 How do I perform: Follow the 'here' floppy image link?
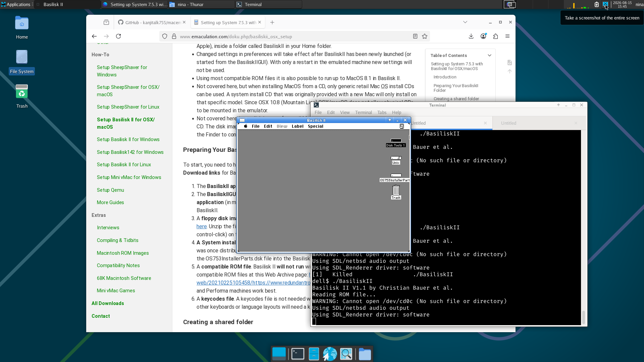pos(202,227)
